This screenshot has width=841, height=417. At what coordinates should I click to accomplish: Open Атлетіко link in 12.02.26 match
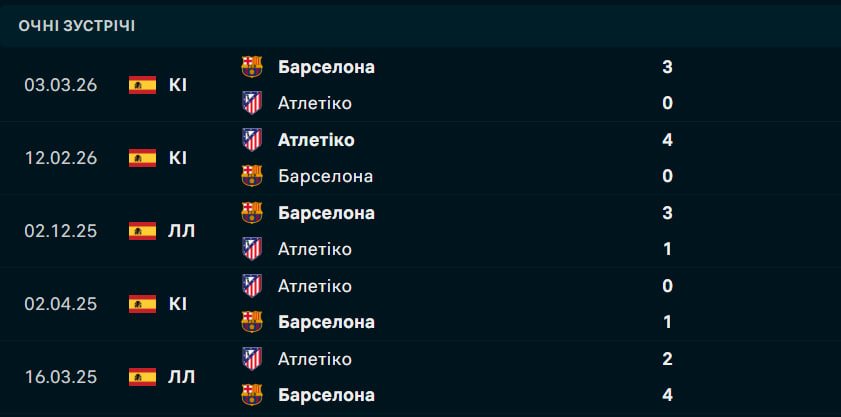tap(316, 140)
